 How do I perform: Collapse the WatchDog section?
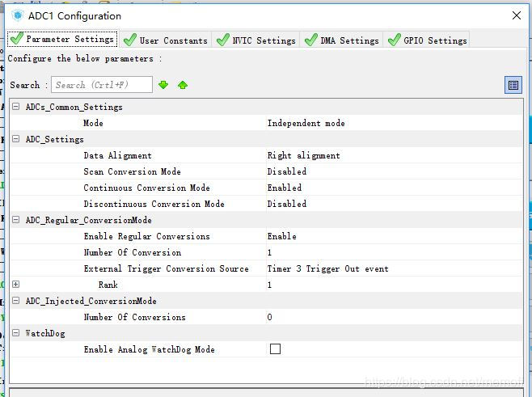coord(15,333)
